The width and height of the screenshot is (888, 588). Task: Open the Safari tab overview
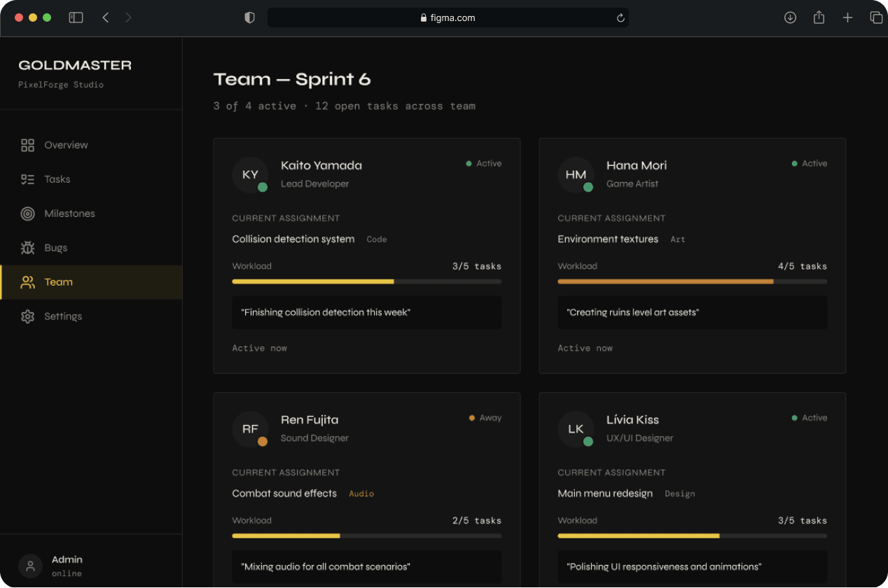[876, 17]
